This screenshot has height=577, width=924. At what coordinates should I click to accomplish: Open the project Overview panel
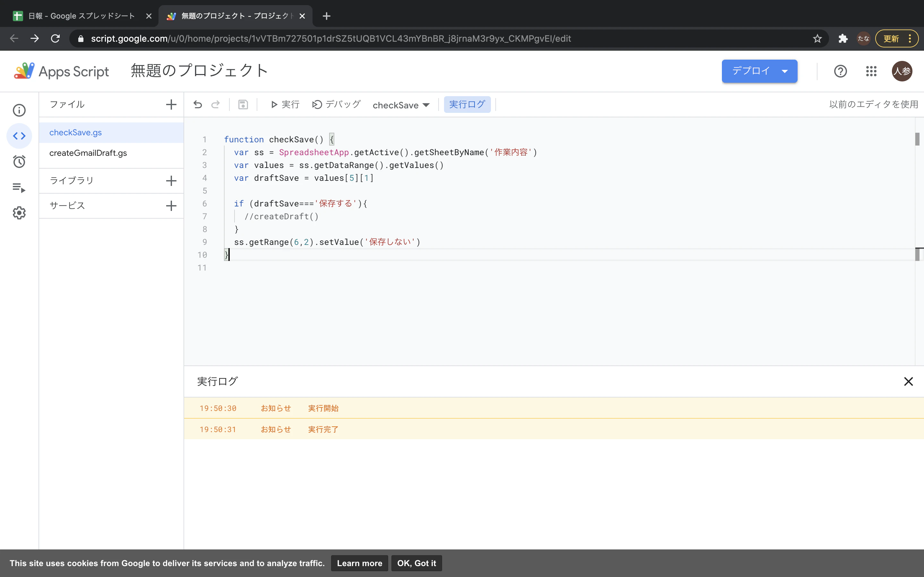(x=19, y=110)
